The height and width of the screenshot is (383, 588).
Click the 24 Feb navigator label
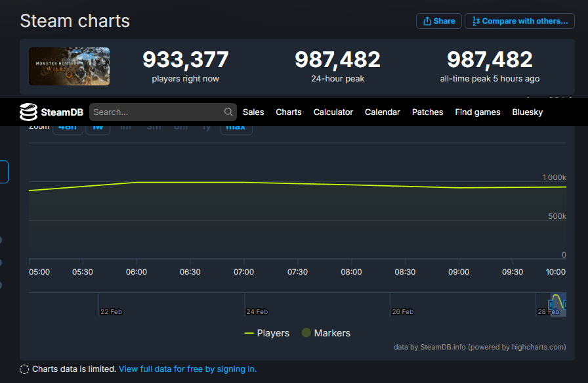click(257, 311)
